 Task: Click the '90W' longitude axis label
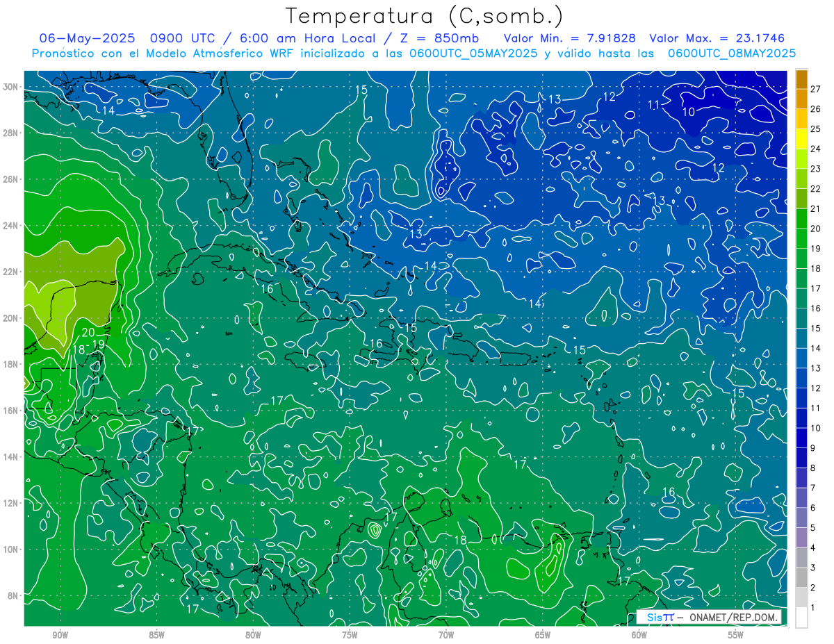[x=60, y=634]
